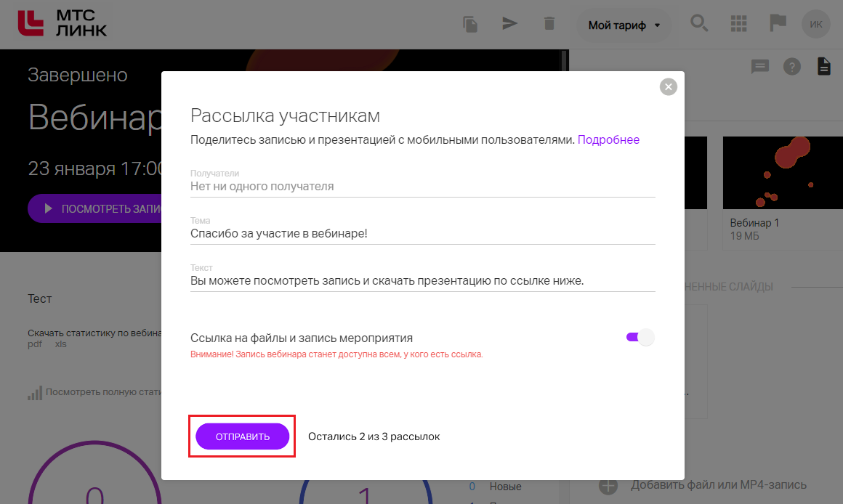Download statistics as xls

pyautogui.click(x=61, y=344)
